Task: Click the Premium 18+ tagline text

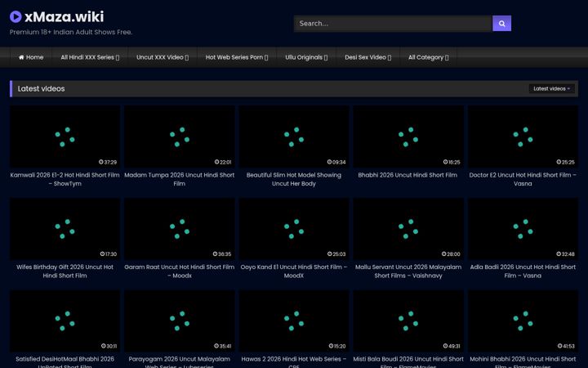Action: click(x=71, y=32)
